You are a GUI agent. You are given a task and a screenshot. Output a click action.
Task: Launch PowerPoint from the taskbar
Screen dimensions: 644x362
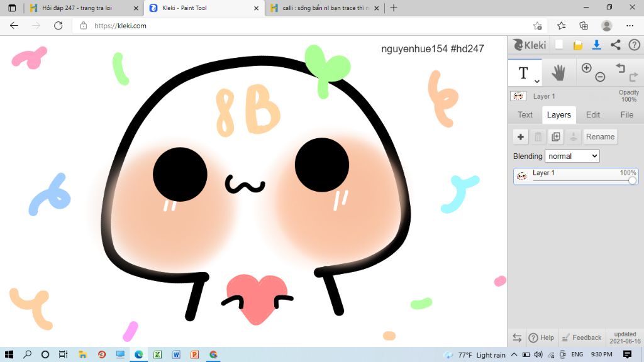(195, 354)
